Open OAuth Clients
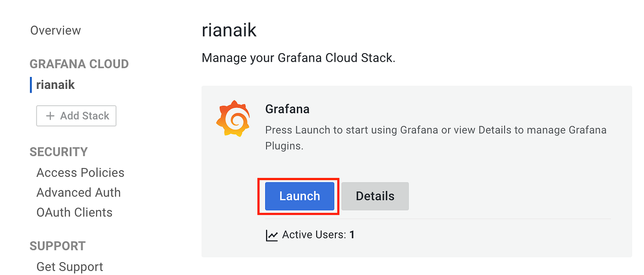The height and width of the screenshot is (275, 644). coord(74,212)
